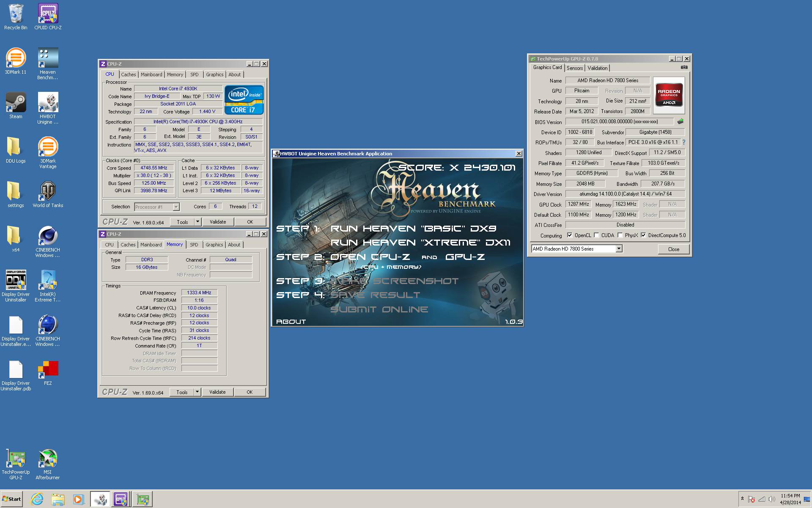This screenshot has height=508, width=812.
Task: Click the GPU-Z BIOS Version field
Action: pyautogui.click(x=619, y=121)
